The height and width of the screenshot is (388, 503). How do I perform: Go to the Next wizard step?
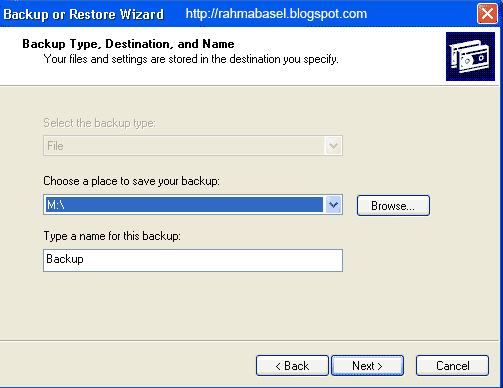pos(367,366)
